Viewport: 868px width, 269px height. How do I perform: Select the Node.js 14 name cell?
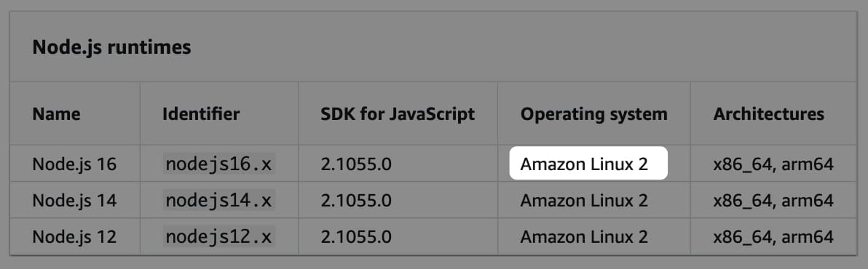(x=75, y=201)
